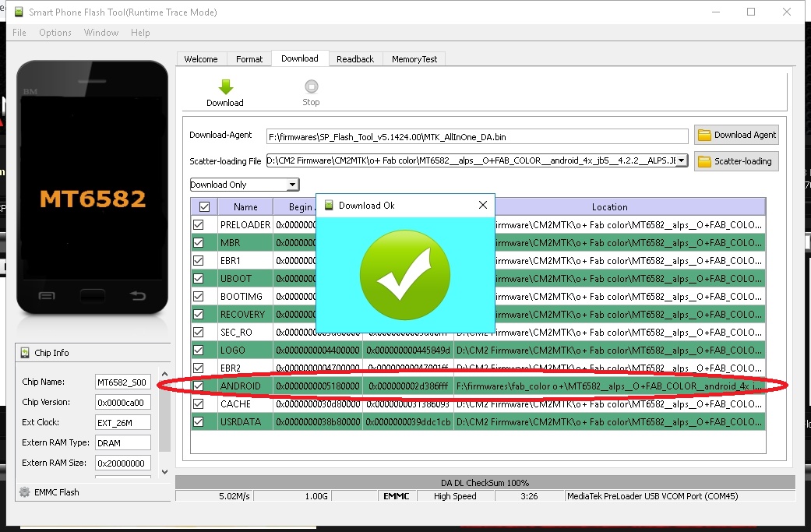This screenshot has height=532, width=811.
Task: Open the File menu
Action: 19,33
